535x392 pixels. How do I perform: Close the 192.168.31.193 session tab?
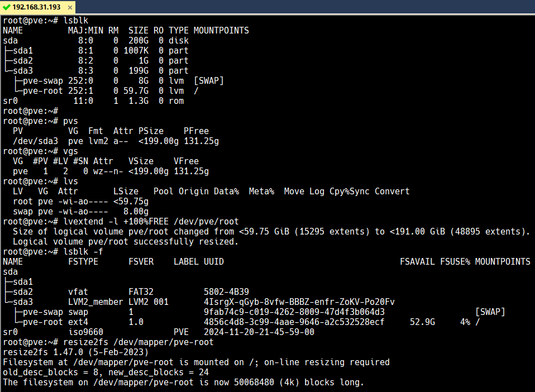[70, 7]
